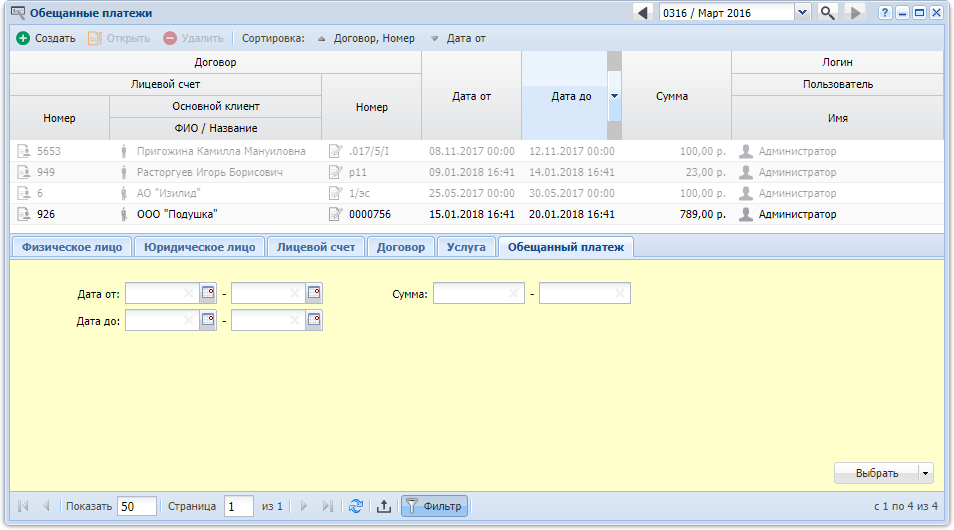This screenshot has height=530, width=954.
Task: Refresh the list with the reload icon
Action: (x=356, y=506)
